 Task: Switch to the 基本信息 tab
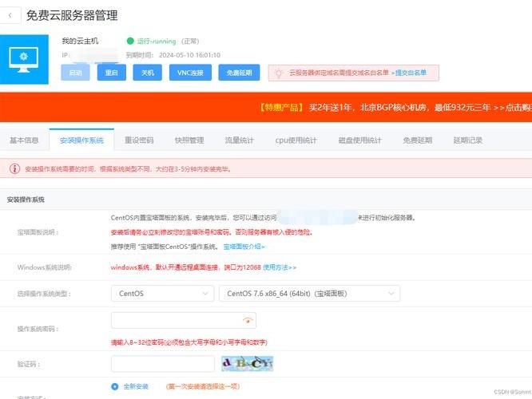click(x=24, y=140)
